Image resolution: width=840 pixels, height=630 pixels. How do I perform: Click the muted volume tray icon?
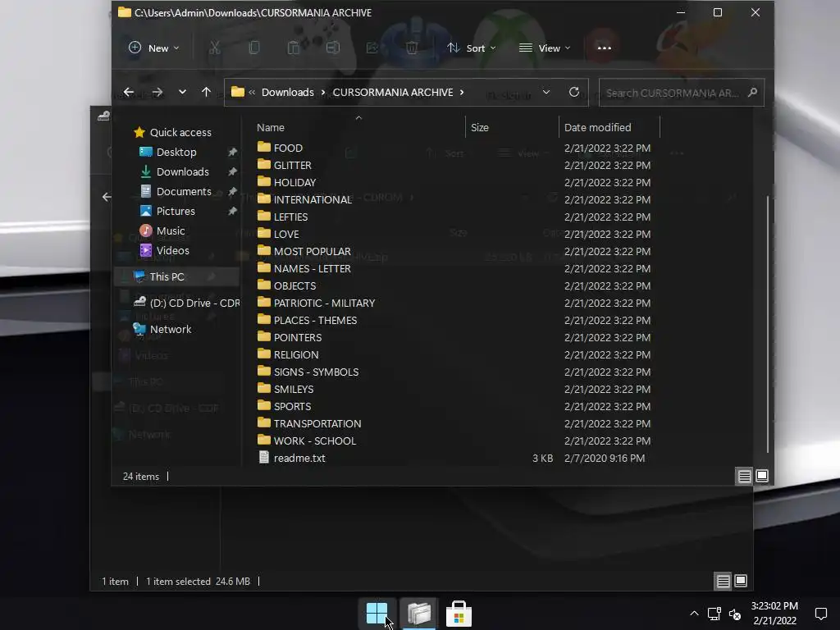(735, 614)
